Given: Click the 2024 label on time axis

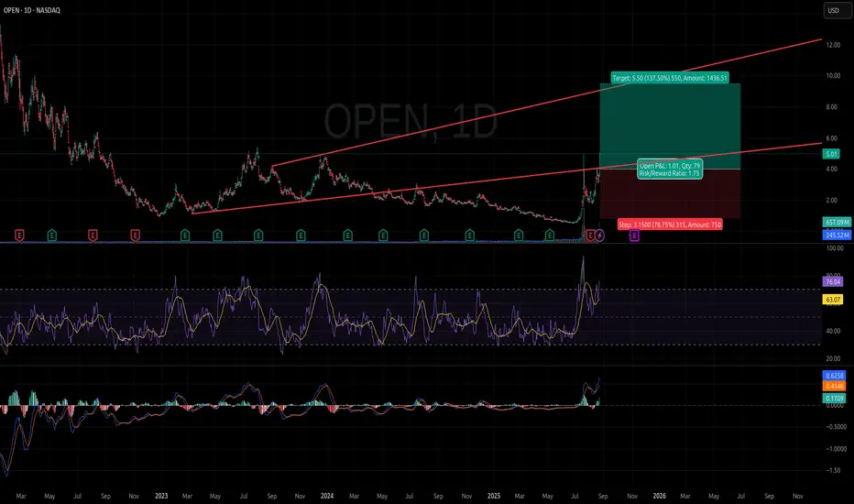Looking at the screenshot, I should coord(327,497).
